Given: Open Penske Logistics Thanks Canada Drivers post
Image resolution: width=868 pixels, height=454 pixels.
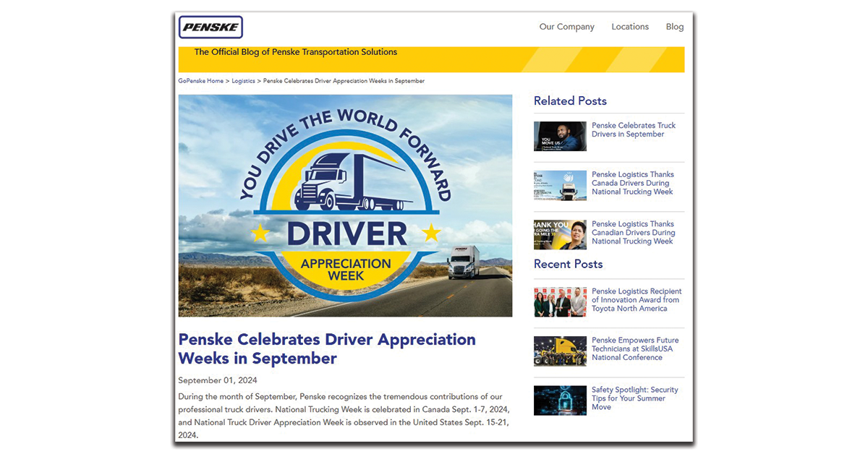Looking at the screenshot, I should tap(633, 184).
